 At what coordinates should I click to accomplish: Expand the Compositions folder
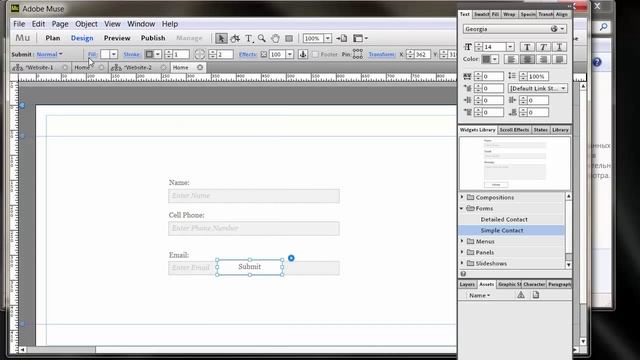coord(462,197)
